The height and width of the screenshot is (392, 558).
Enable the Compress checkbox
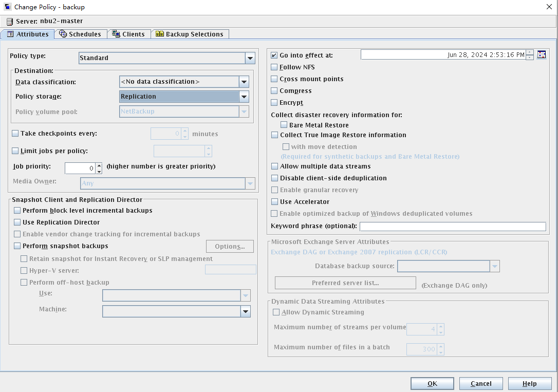point(274,91)
